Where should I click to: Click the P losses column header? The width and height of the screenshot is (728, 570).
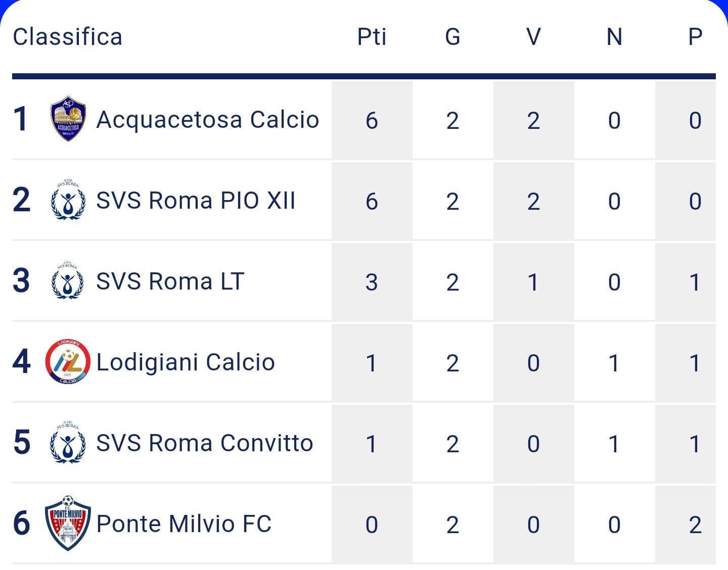(695, 37)
